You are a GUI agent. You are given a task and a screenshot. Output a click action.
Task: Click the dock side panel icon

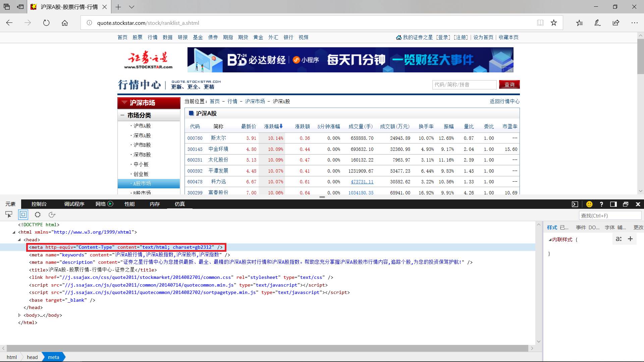pos(613,204)
